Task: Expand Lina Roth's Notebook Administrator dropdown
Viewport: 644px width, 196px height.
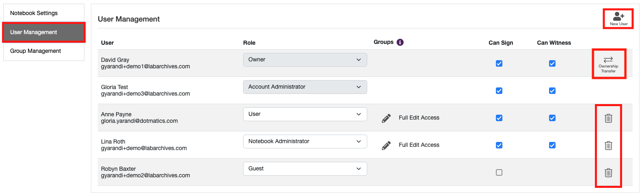Action: tap(305, 142)
